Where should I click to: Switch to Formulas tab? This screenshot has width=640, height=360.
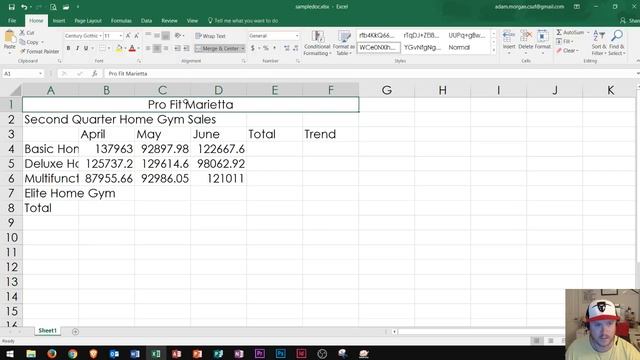[x=121, y=20]
